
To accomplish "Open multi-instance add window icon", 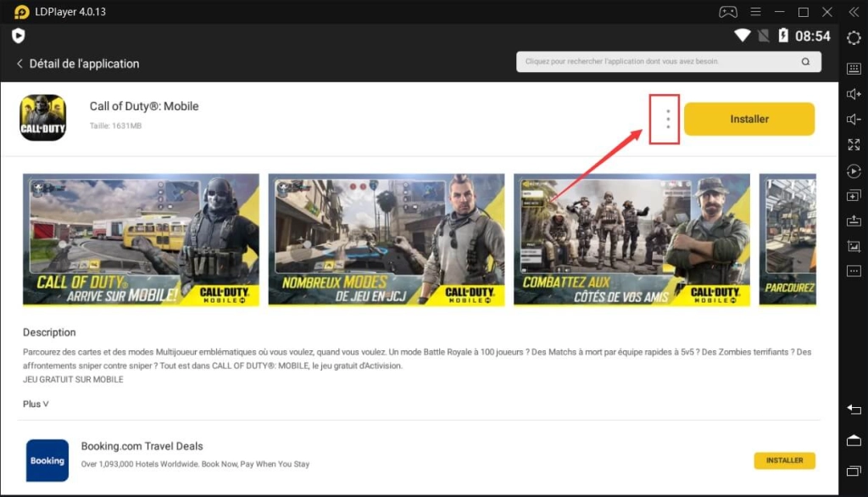I will (x=854, y=196).
